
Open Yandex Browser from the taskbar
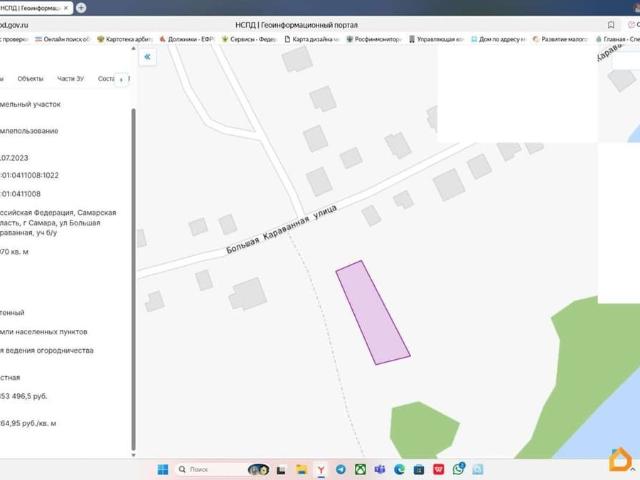[320, 469]
